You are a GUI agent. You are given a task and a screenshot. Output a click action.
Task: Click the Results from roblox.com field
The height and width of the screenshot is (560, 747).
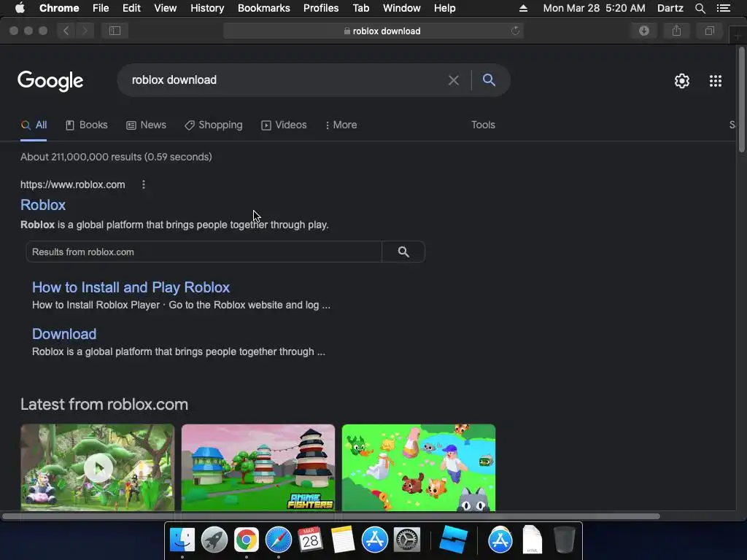(204, 252)
